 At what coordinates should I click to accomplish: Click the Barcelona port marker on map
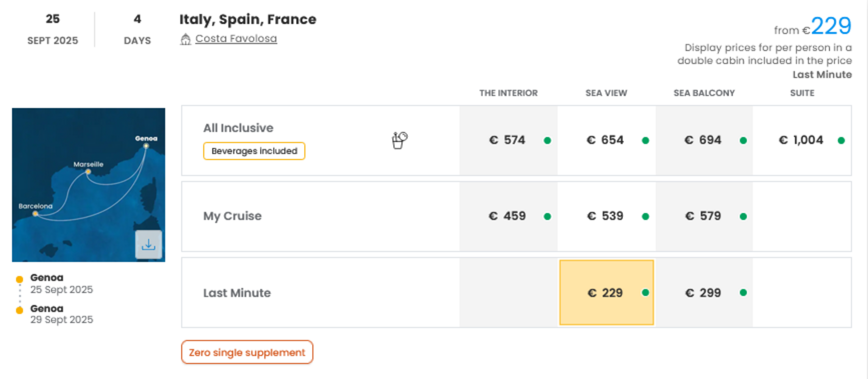[35, 214]
